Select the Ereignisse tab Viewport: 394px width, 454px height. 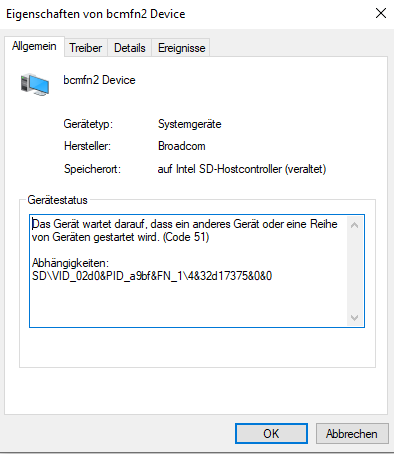pos(181,48)
